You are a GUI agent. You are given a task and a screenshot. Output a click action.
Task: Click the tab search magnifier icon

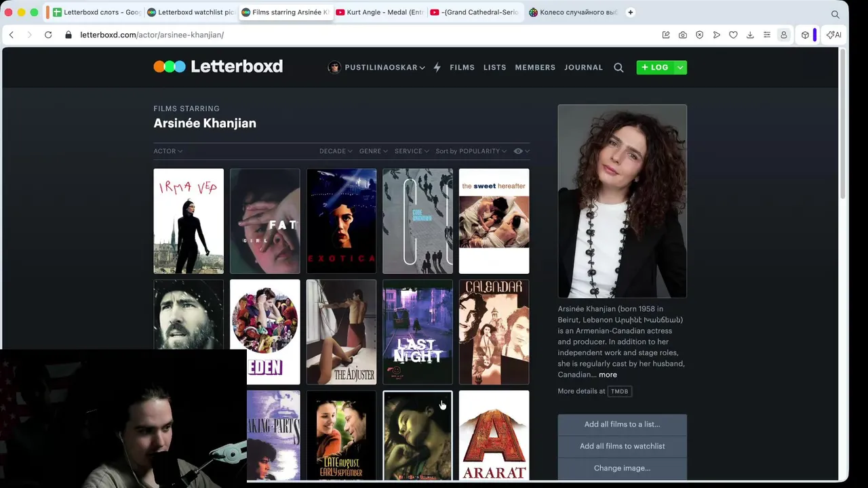click(x=835, y=14)
